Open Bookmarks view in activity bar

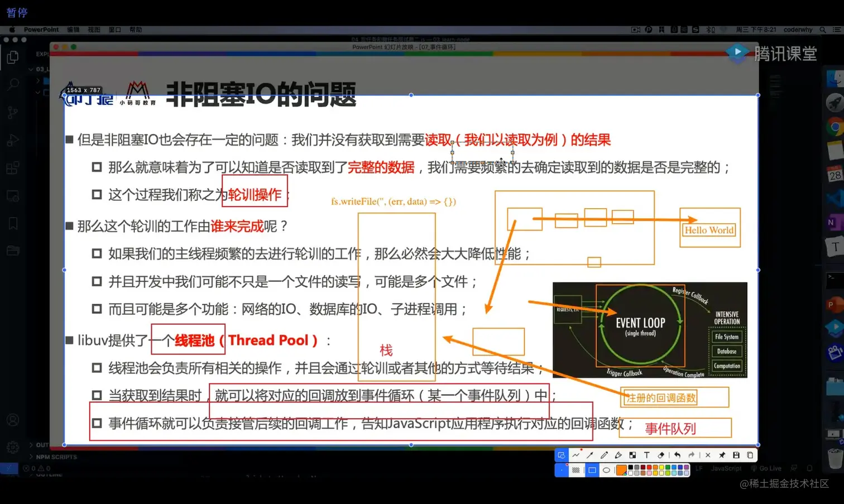(12, 224)
